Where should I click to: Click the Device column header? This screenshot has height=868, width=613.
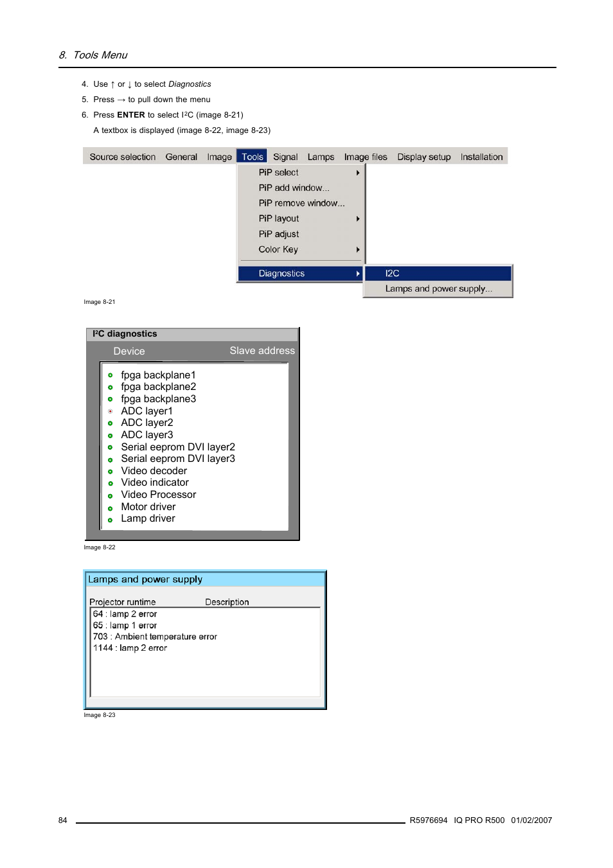[x=129, y=351]
